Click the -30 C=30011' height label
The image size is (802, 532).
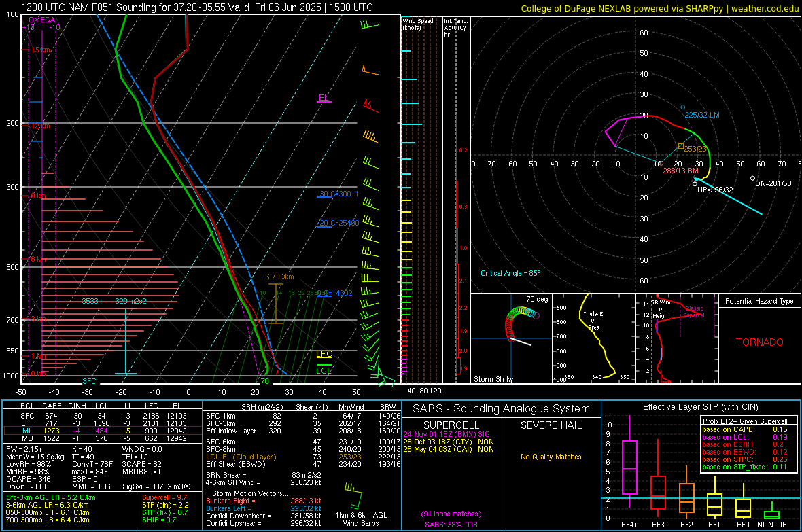click(339, 194)
